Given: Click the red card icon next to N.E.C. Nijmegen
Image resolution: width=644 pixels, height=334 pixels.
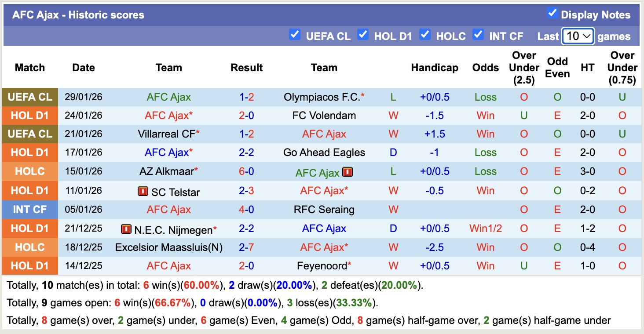Looking at the screenshot, I should click(125, 229).
